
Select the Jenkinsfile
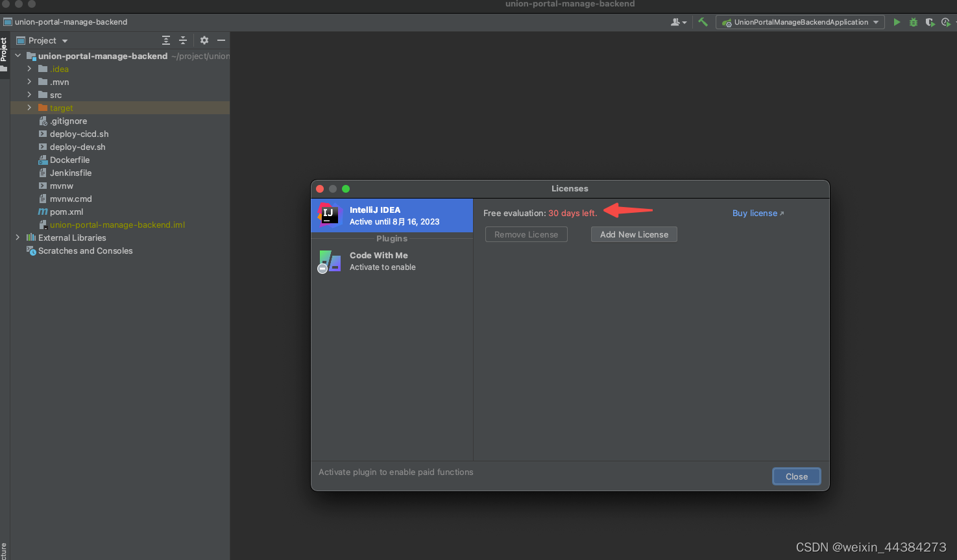(x=71, y=173)
